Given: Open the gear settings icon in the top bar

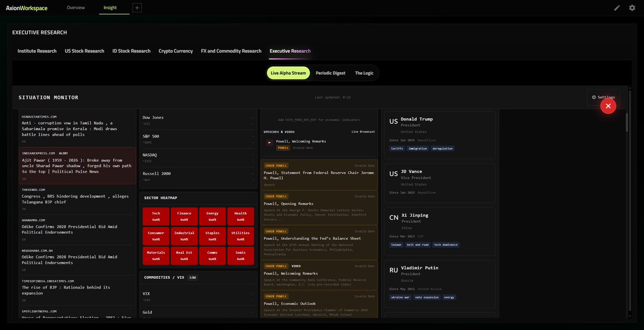Looking at the screenshot, I should pyautogui.click(x=632, y=8).
